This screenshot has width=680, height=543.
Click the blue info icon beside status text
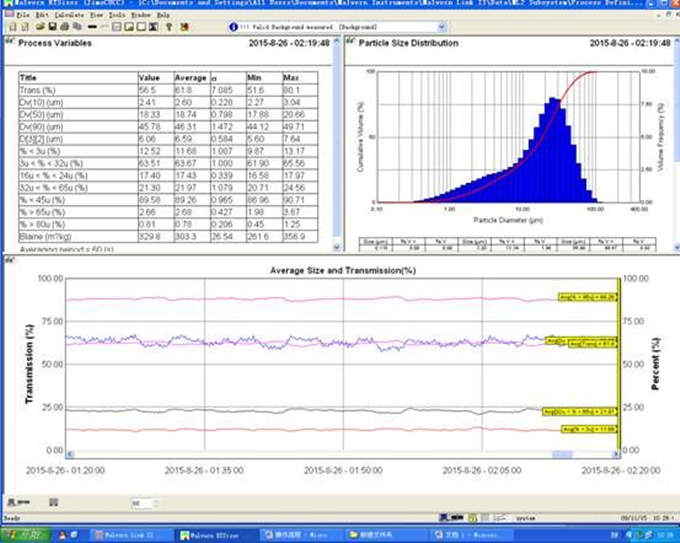pos(233,27)
